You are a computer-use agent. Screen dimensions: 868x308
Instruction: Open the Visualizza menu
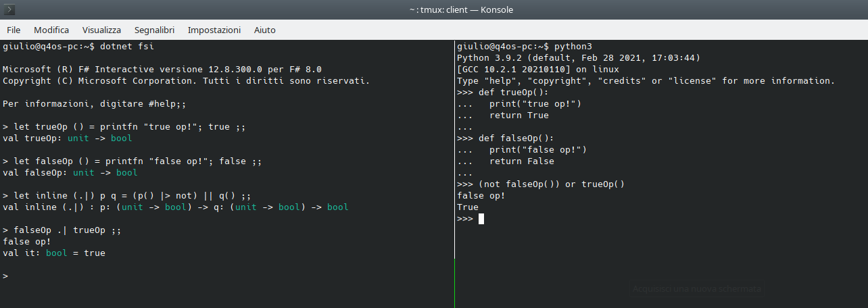101,30
